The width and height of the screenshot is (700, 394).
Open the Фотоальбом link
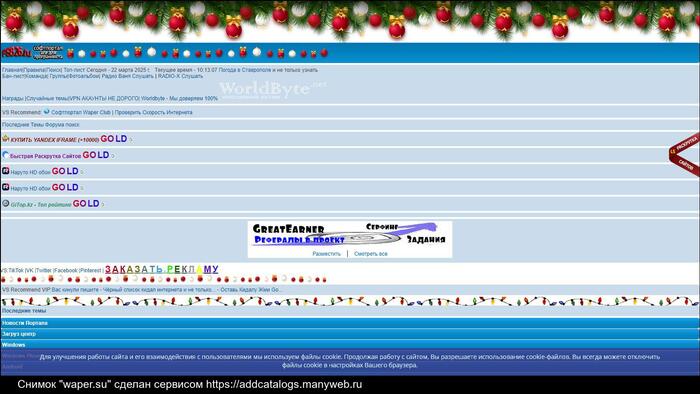(x=84, y=76)
